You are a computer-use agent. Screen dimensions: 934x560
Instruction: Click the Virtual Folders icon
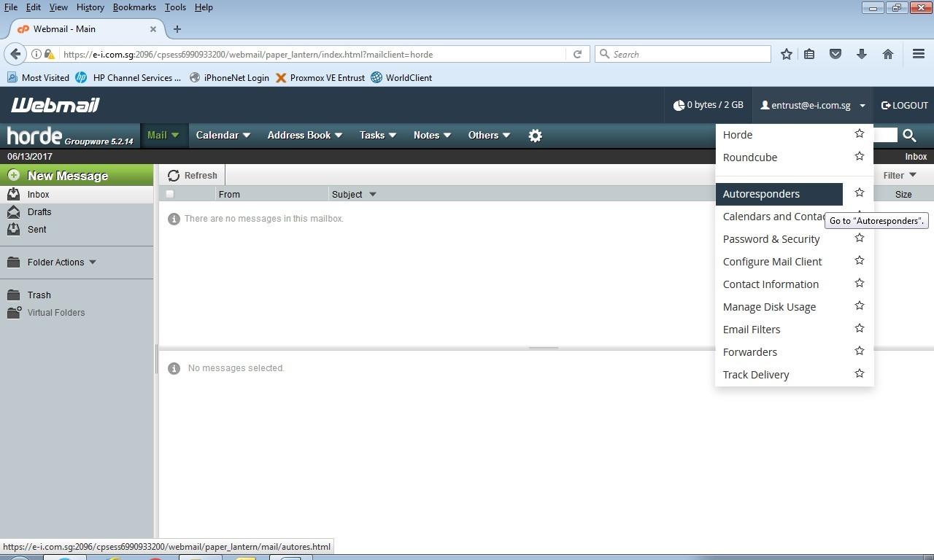click(x=14, y=312)
